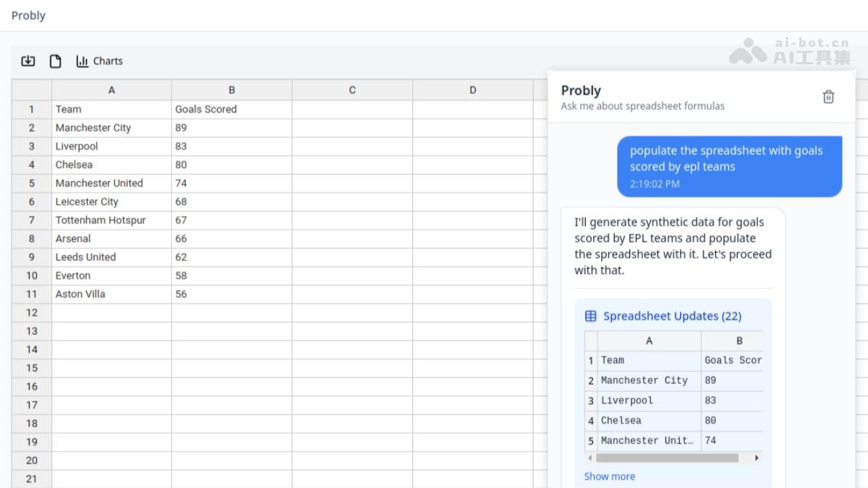868x488 pixels.
Task: Select row 5 header
Action: 32,184
